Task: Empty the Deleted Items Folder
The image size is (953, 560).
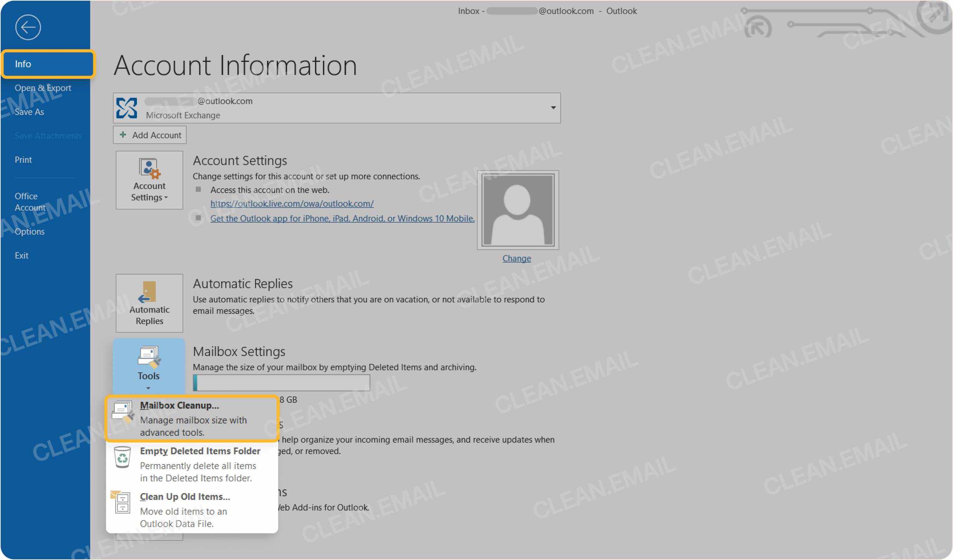Action: click(x=200, y=451)
